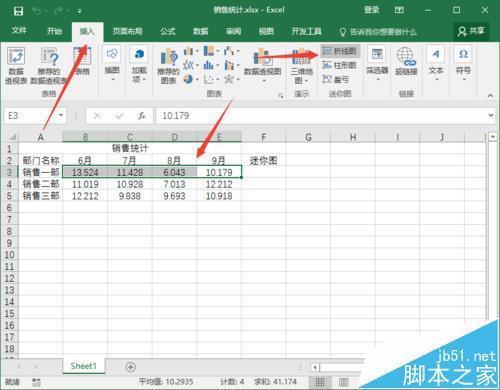Open the Name Box dropdown arrow

[x=61, y=116]
